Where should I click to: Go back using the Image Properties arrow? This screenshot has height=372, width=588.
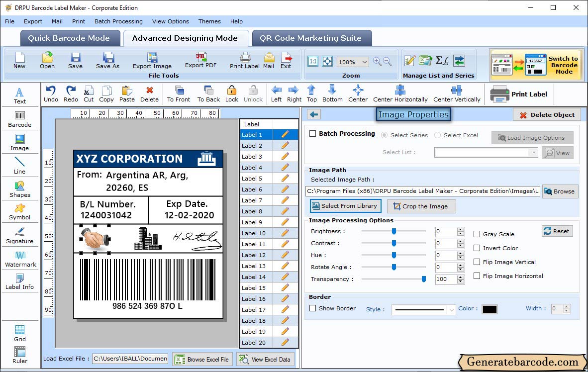tap(314, 114)
